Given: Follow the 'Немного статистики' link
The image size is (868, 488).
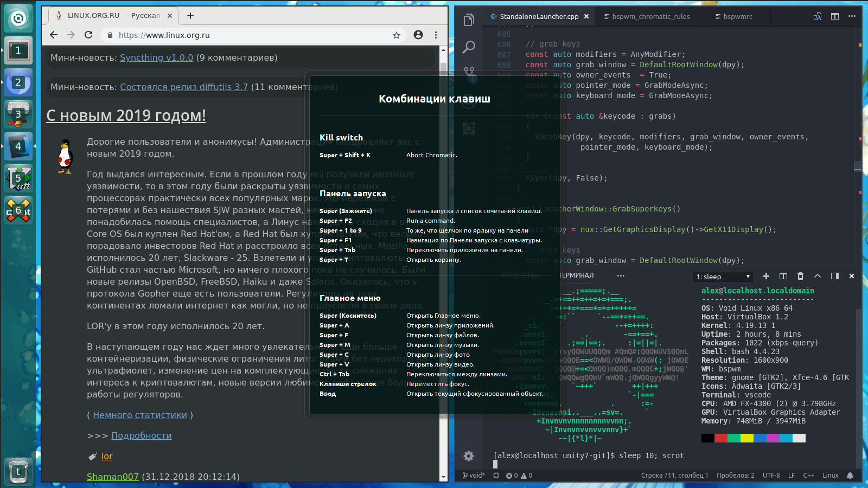Looking at the screenshot, I should click(x=140, y=415).
